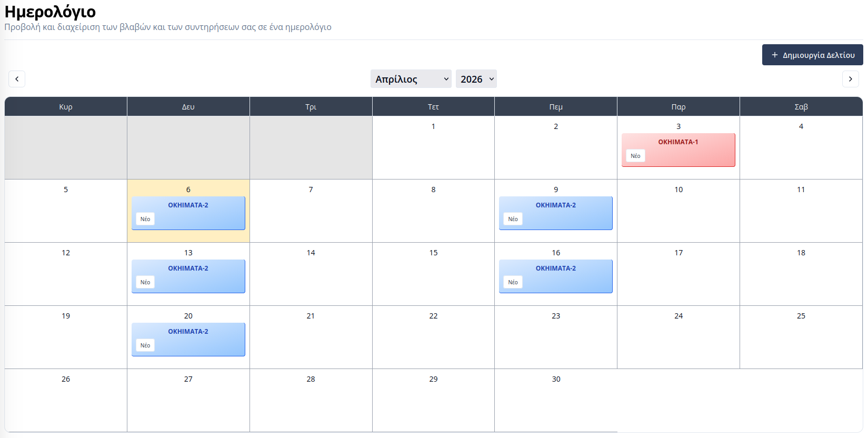
Task: Navigate to the previous month using the left arrow
Action: (x=16, y=78)
